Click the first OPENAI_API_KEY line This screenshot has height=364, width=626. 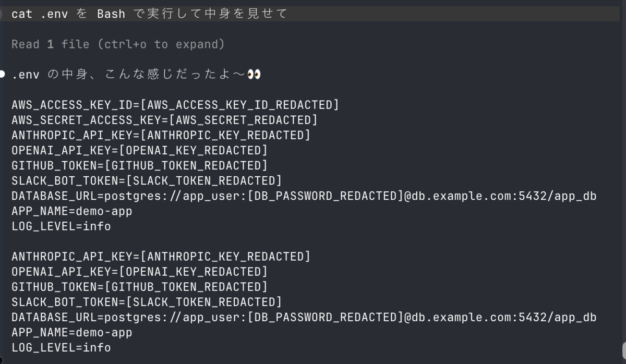(x=139, y=150)
